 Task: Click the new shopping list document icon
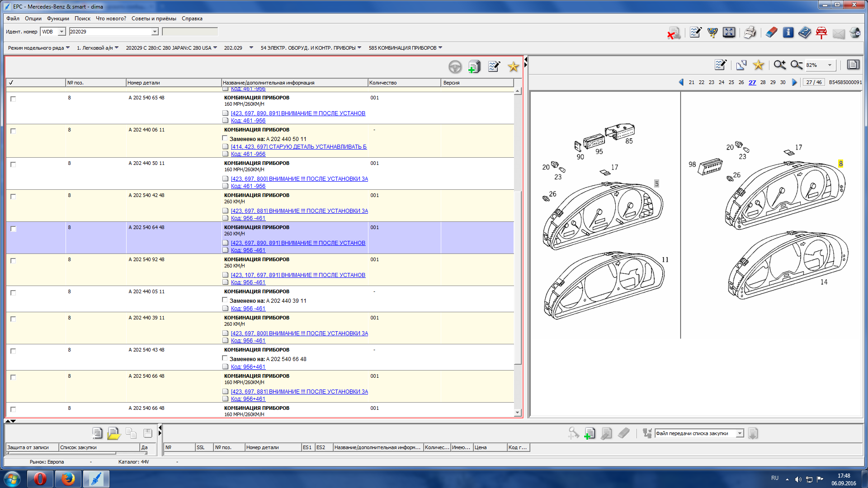click(x=97, y=433)
